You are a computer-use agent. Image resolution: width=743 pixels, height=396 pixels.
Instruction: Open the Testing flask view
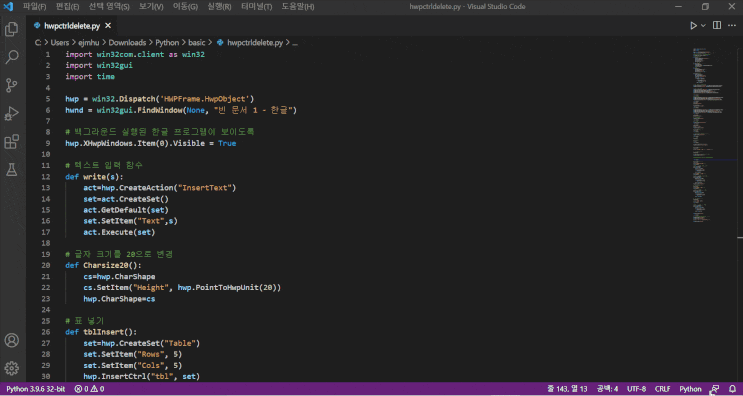coord(11,170)
